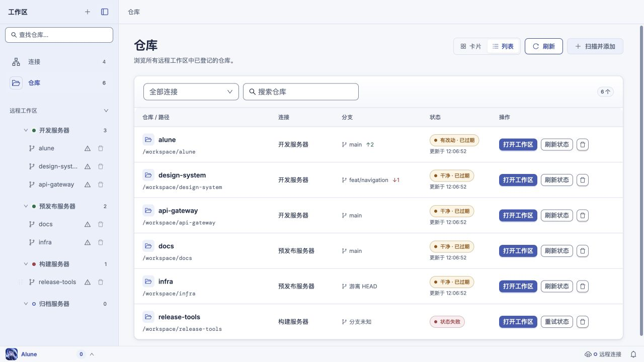Click the feat/navigation branch label
This screenshot has height=362, width=644.
point(369,180)
